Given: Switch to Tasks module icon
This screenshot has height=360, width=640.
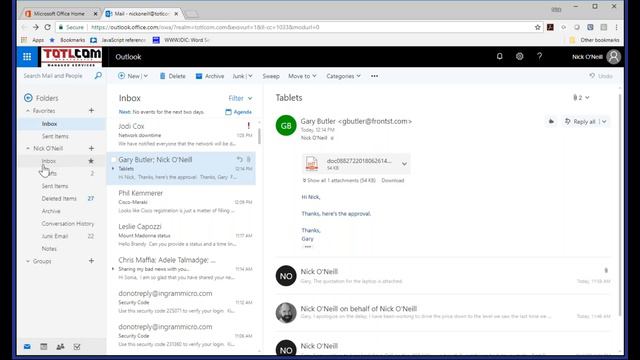Looking at the screenshot, I should point(77,347).
